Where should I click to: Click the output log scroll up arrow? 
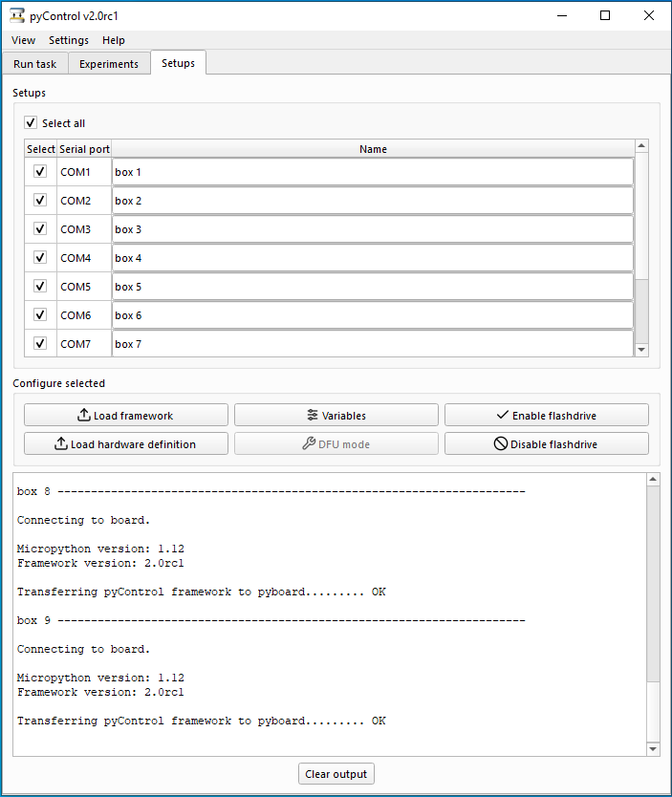click(x=653, y=480)
